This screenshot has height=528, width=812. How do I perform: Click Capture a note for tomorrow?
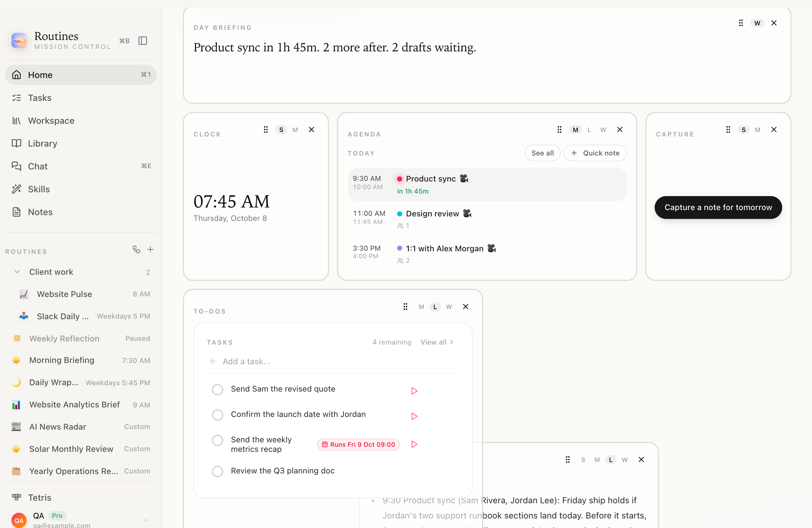pyautogui.click(x=718, y=207)
